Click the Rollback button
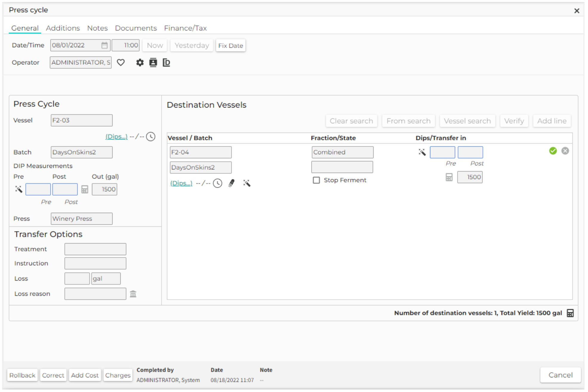 click(22, 375)
